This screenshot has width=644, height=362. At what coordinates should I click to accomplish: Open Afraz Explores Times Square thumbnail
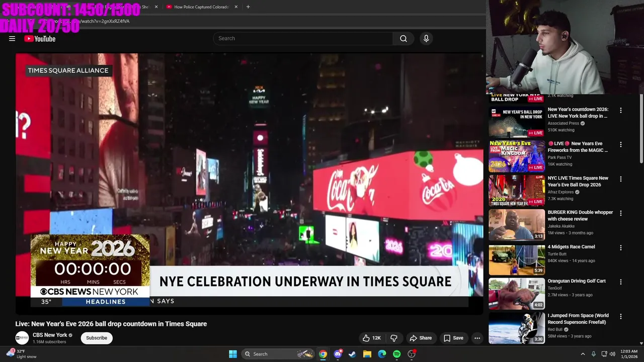pos(517,190)
